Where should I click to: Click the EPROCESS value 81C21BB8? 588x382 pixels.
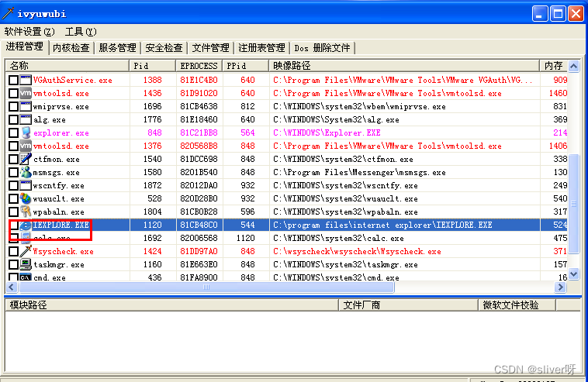pos(199,132)
